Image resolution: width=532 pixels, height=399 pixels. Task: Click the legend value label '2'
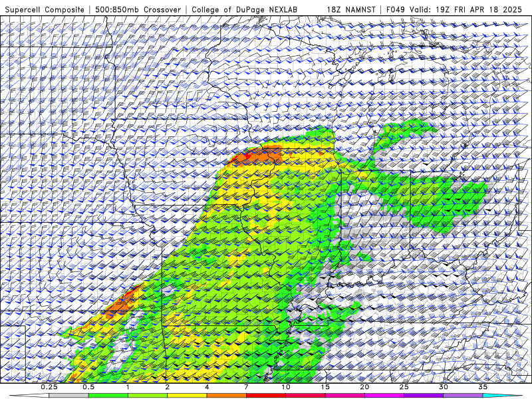pyautogui.click(x=168, y=387)
